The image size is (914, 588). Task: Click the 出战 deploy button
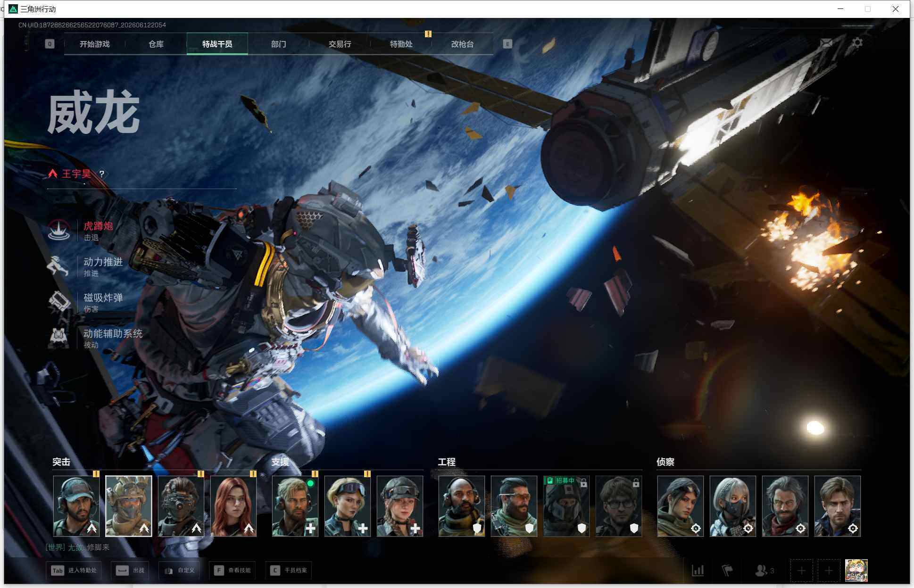pos(130,571)
